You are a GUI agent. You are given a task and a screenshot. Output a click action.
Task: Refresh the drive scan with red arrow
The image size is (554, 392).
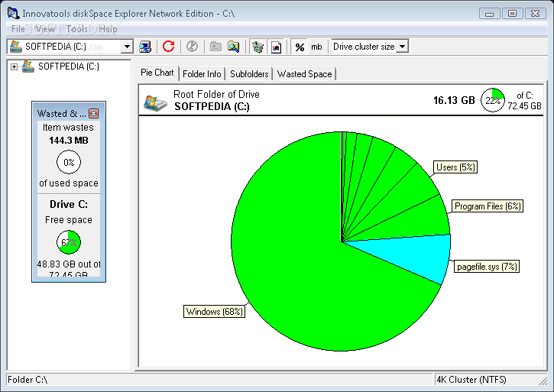[x=169, y=47]
